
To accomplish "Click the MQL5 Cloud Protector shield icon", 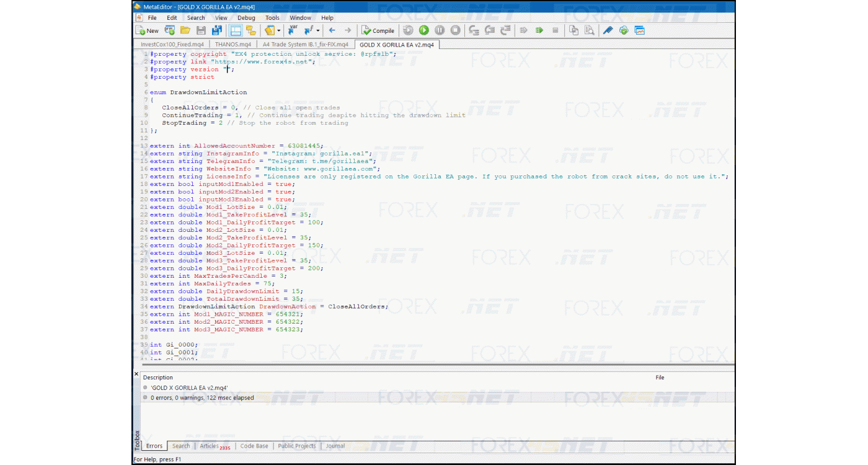I will (x=624, y=30).
